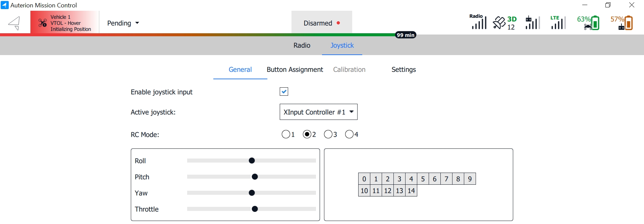The height and width of the screenshot is (224, 644).
Task: Select RC Mode 3 radio button
Action: point(328,134)
